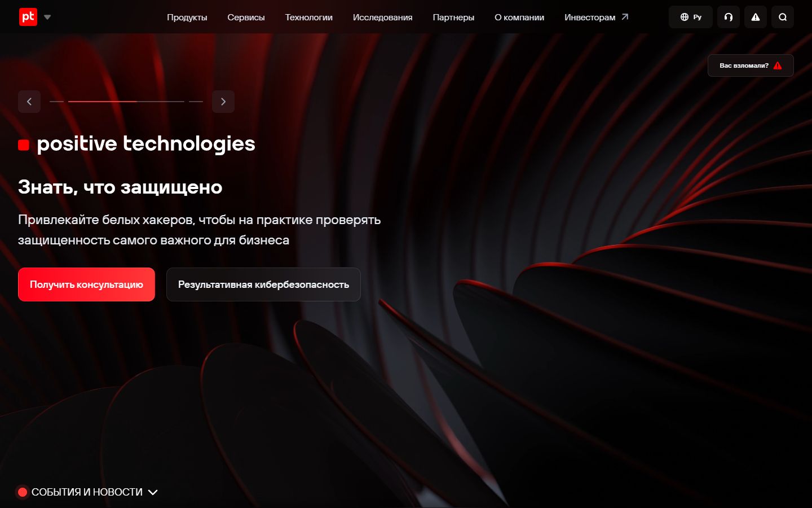Go to previous slide arrow
Image resolution: width=812 pixels, height=508 pixels.
pyautogui.click(x=29, y=102)
